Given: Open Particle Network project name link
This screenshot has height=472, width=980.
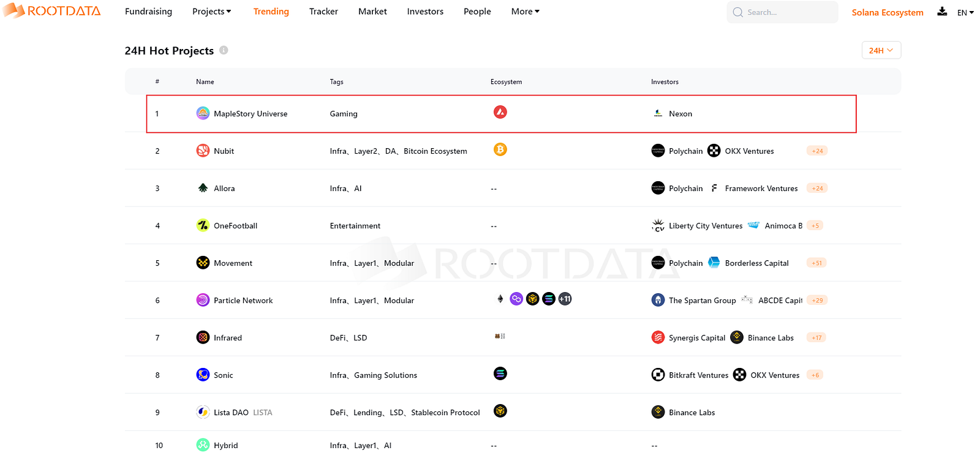Looking at the screenshot, I should click(243, 300).
